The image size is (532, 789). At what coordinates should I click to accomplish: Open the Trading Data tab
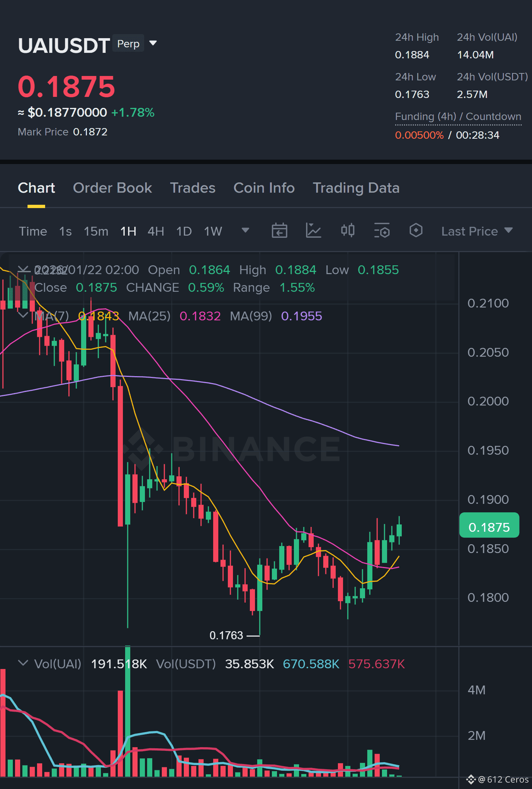[356, 188]
